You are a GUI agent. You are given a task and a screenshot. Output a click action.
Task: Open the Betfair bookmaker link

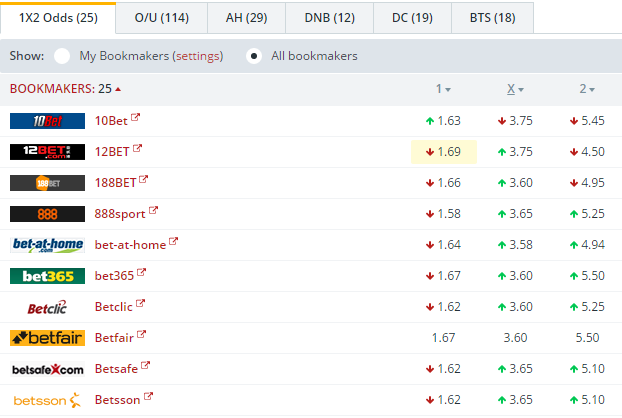pos(114,338)
